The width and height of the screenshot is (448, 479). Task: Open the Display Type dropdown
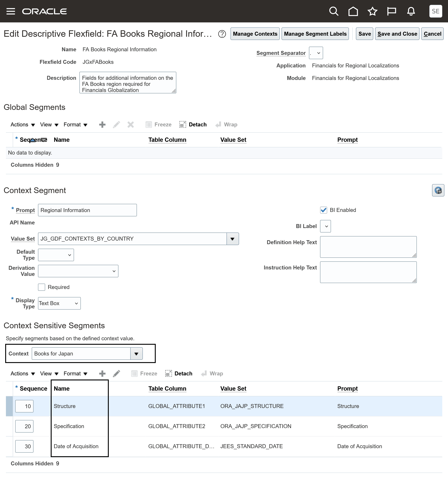(59, 303)
